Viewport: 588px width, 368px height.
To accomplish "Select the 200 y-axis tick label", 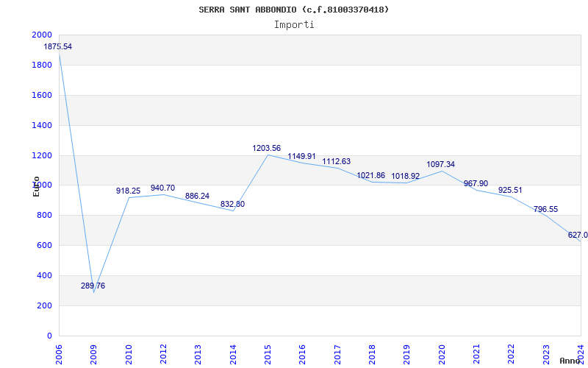I will pos(45,305).
